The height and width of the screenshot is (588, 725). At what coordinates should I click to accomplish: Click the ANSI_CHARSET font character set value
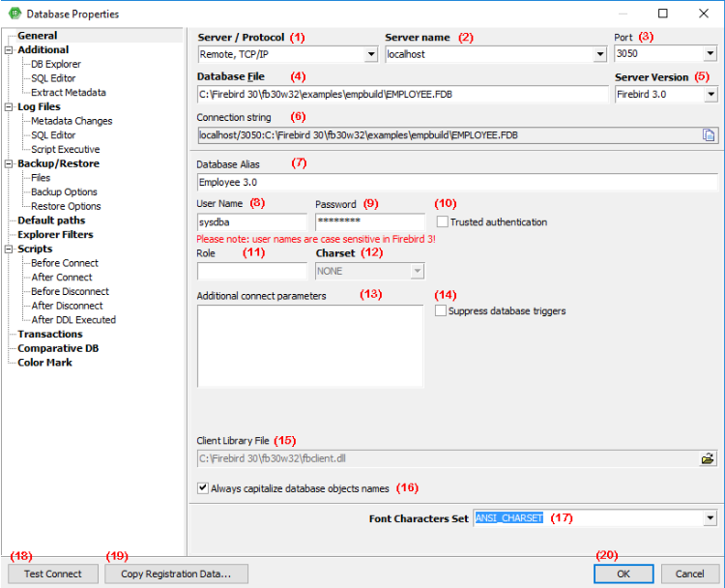(509, 518)
